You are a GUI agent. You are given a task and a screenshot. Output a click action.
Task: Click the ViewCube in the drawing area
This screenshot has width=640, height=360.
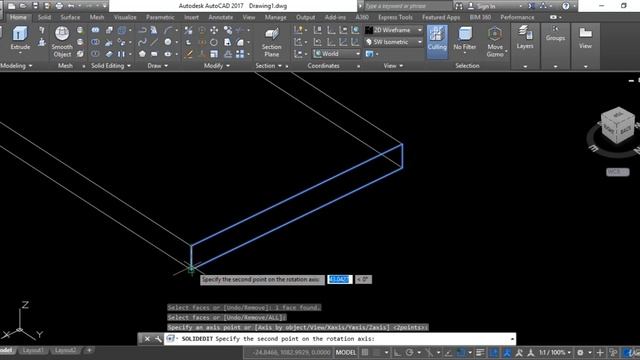click(x=618, y=126)
